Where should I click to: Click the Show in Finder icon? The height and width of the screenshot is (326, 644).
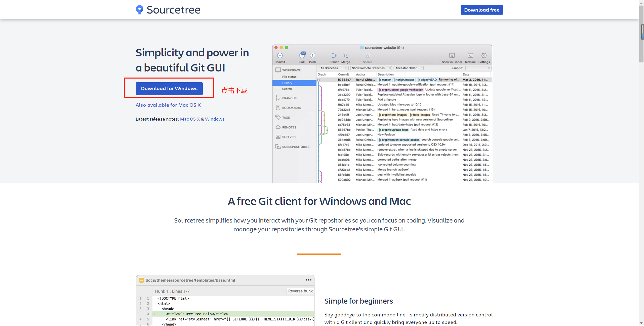click(452, 55)
